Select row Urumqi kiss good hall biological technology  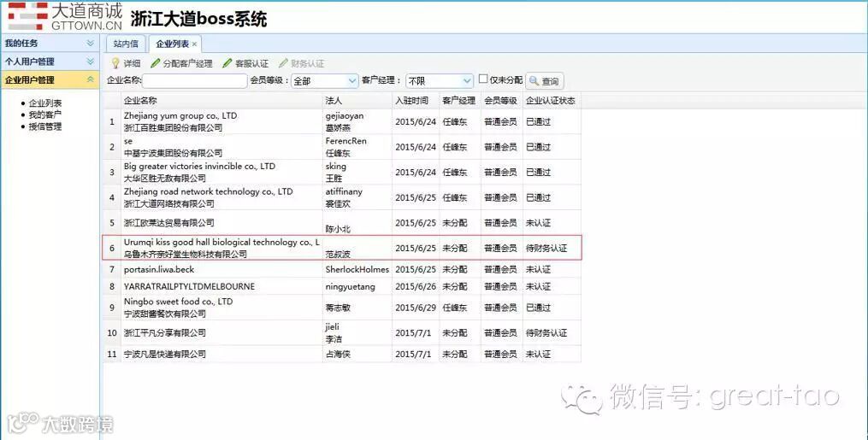(x=342, y=248)
